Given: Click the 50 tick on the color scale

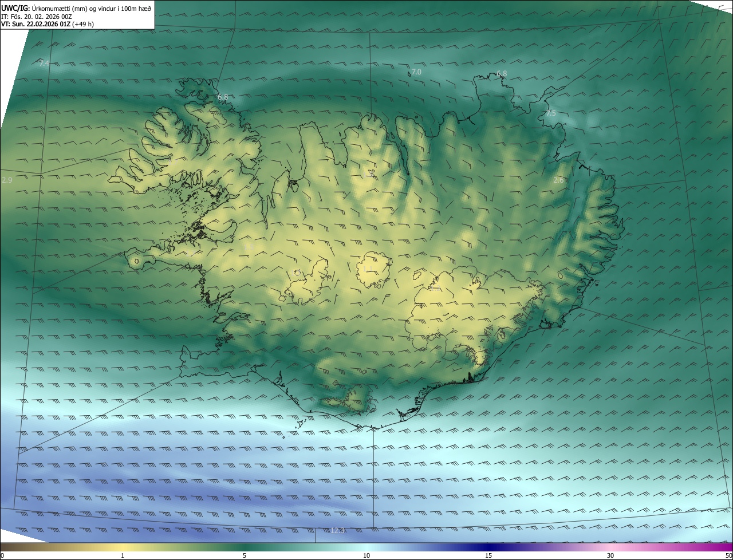Looking at the screenshot, I should point(728,555).
